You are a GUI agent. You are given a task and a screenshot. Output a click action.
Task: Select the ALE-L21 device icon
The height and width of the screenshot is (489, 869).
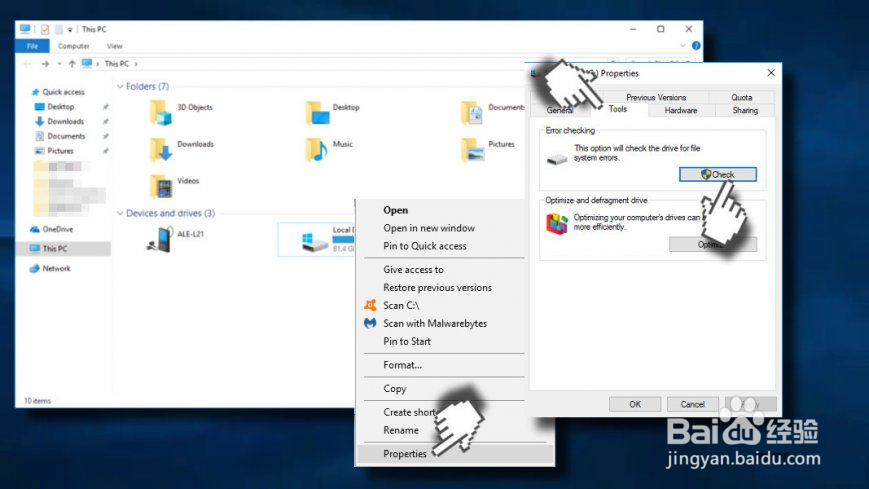click(160, 240)
